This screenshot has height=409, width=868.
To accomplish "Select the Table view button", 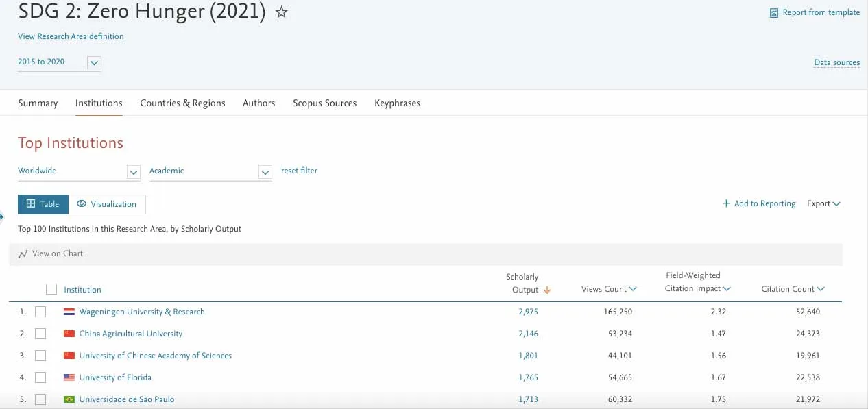I will tap(43, 204).
